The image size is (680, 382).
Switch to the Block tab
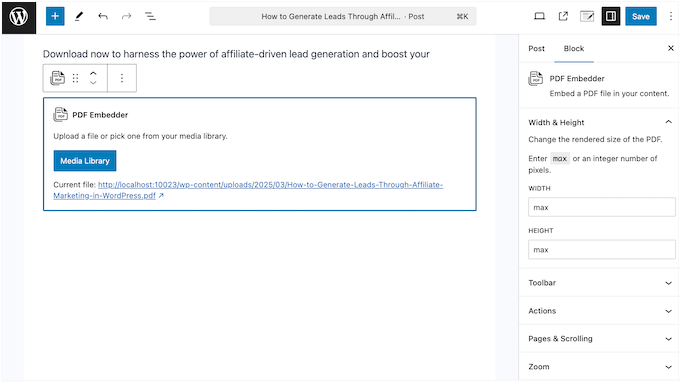(574, 49)
